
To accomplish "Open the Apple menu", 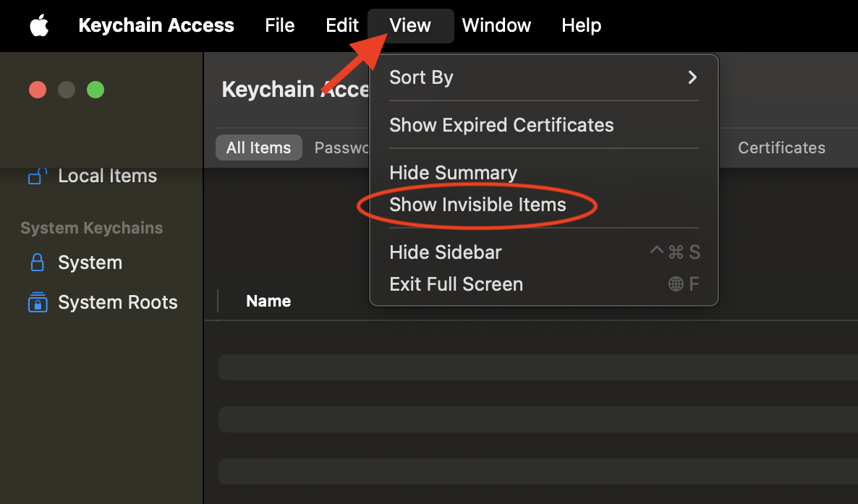I will pyautogui.click(x=39, y=26).
